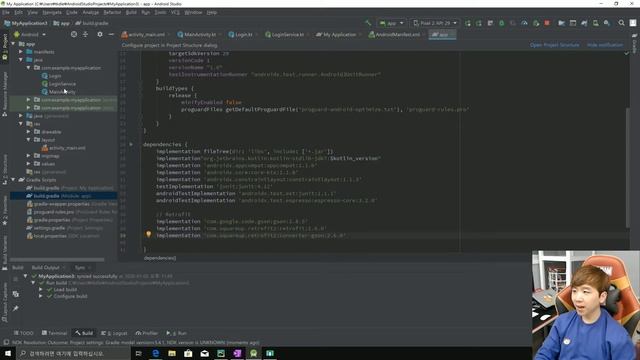Collapse the app module tree node

click(x=13, y=44)
